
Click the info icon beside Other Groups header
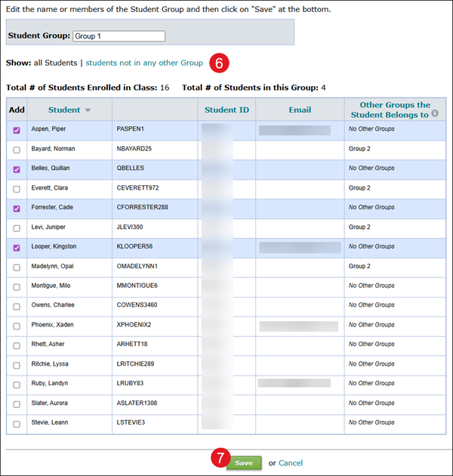pos(435,115)
